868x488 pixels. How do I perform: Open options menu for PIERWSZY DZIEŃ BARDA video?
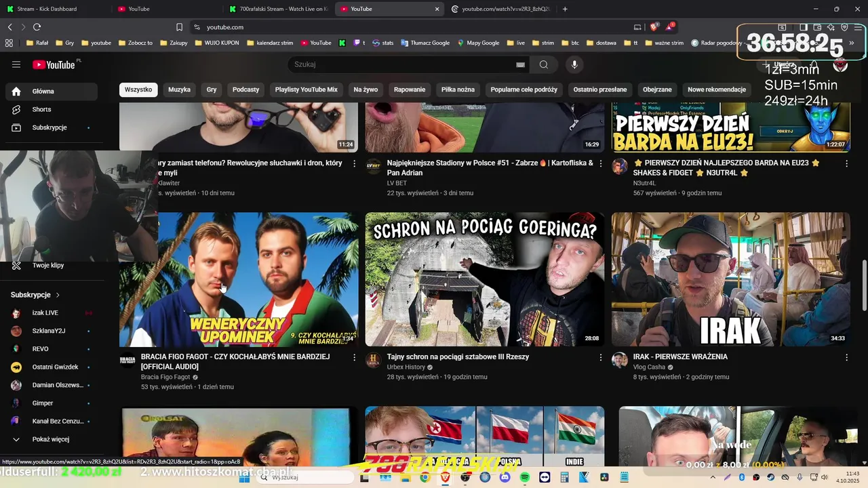(846, 163)
